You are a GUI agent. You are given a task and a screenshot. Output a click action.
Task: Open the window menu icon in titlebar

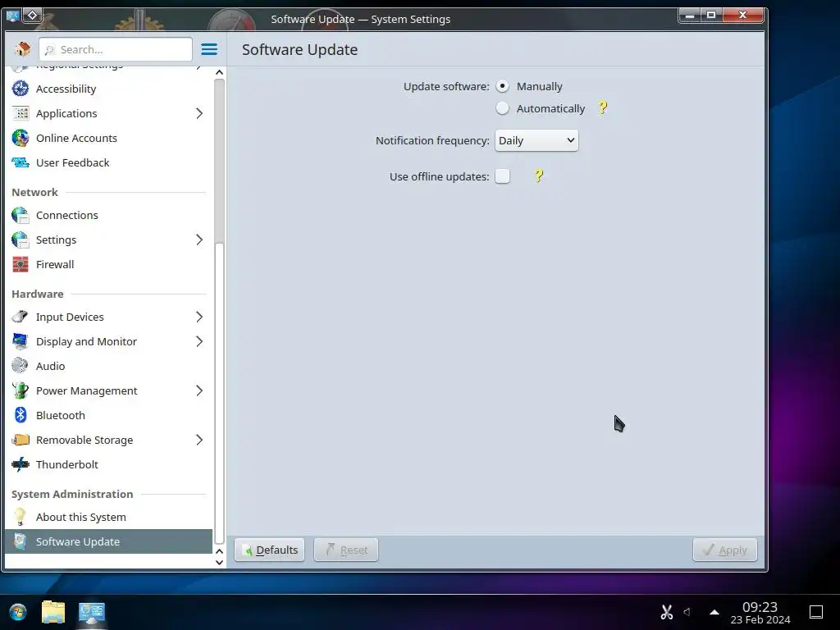coord(13,16)
